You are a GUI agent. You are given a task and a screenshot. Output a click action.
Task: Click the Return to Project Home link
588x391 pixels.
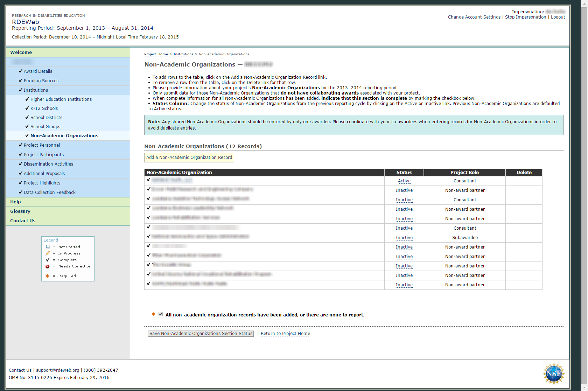(285, 334)
